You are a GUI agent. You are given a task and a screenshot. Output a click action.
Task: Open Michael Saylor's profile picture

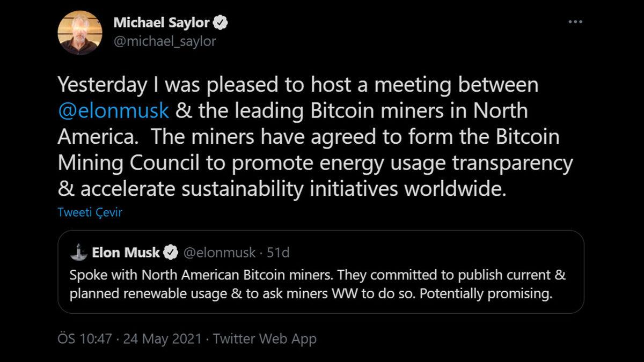80,32
